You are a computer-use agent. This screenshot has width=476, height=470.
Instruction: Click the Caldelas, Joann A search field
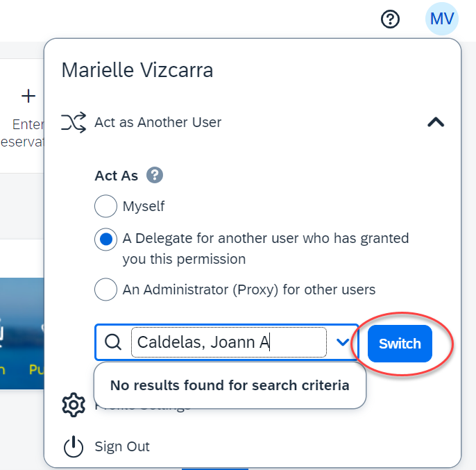(x=229, y=342)
